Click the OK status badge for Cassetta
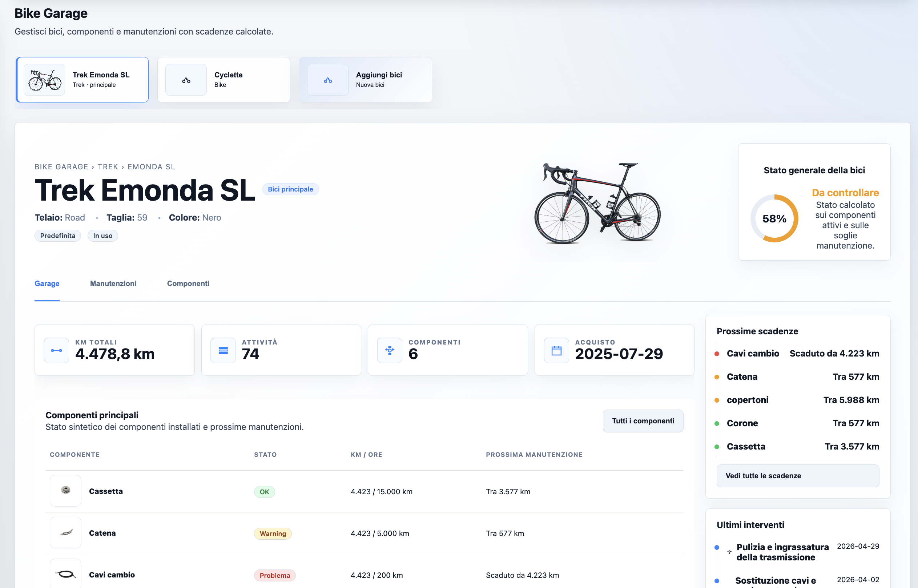918x588 pixels. coord(265,492)
